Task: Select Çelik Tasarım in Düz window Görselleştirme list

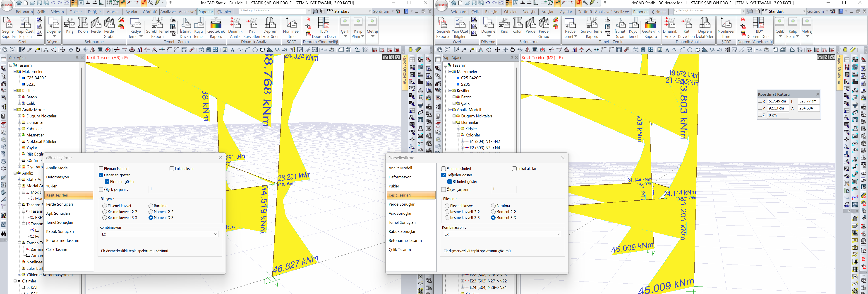Action: pos(68,250)
